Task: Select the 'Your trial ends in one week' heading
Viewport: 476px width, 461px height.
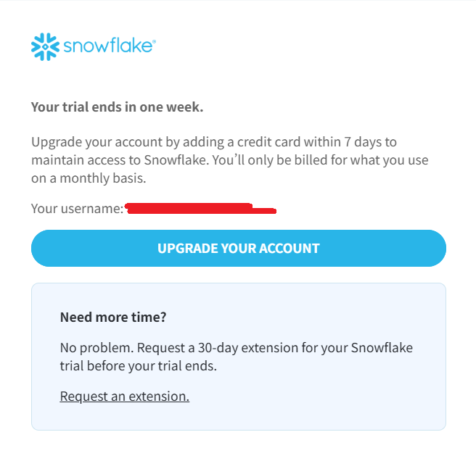Action: 117,107
